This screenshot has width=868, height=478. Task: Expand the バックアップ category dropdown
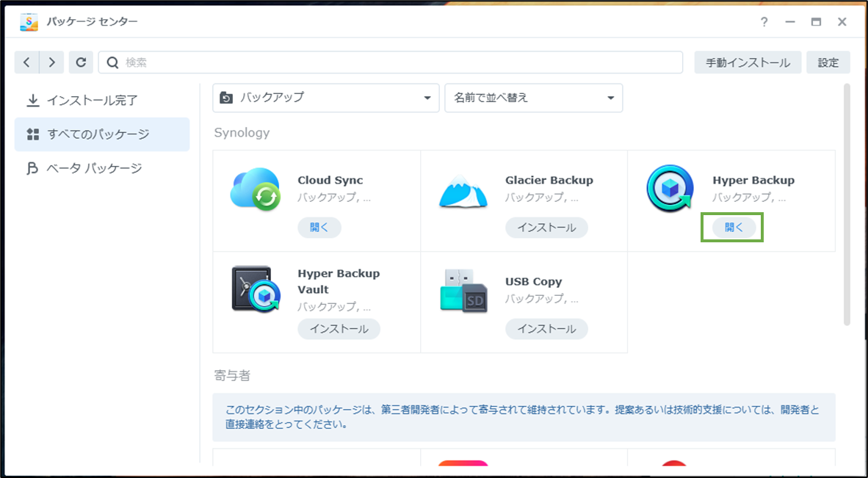[326, 98]
